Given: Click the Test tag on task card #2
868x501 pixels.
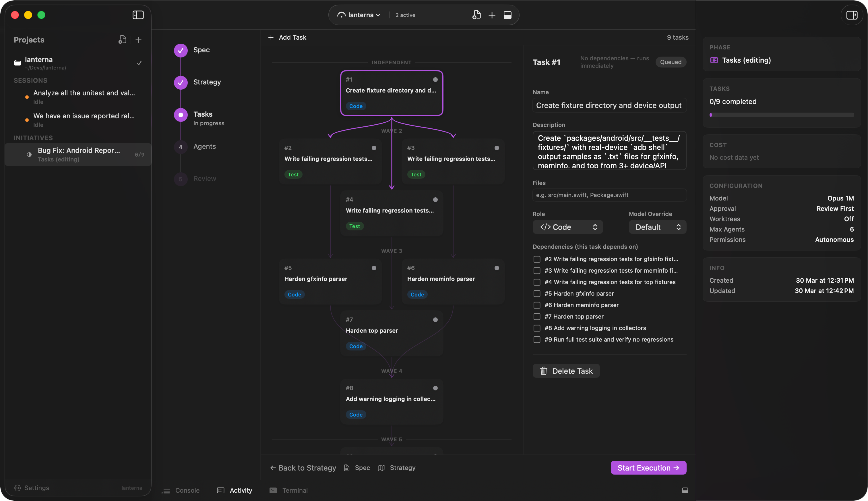Looking at the screenshot, I should tap(293, 174).
